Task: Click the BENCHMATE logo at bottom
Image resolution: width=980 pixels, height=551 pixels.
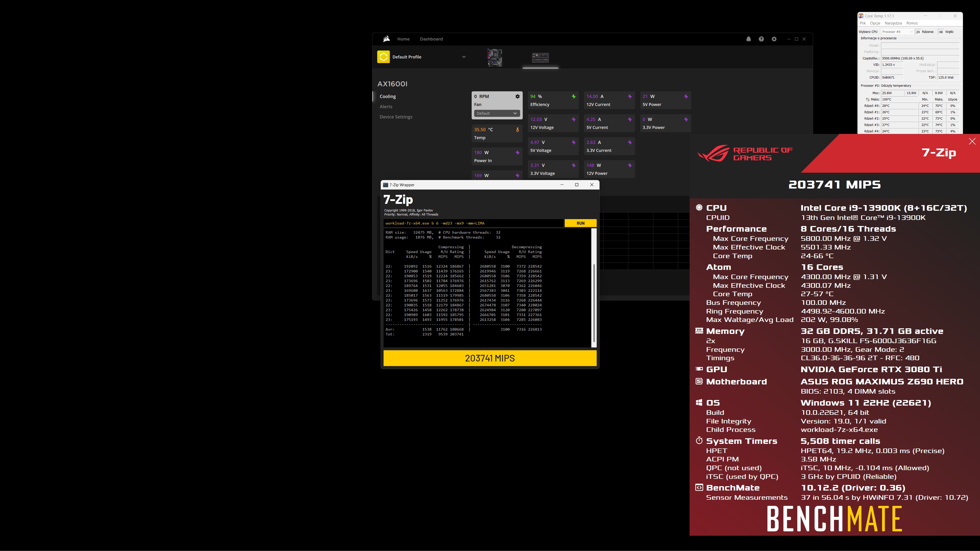Action: click(834, 518)
